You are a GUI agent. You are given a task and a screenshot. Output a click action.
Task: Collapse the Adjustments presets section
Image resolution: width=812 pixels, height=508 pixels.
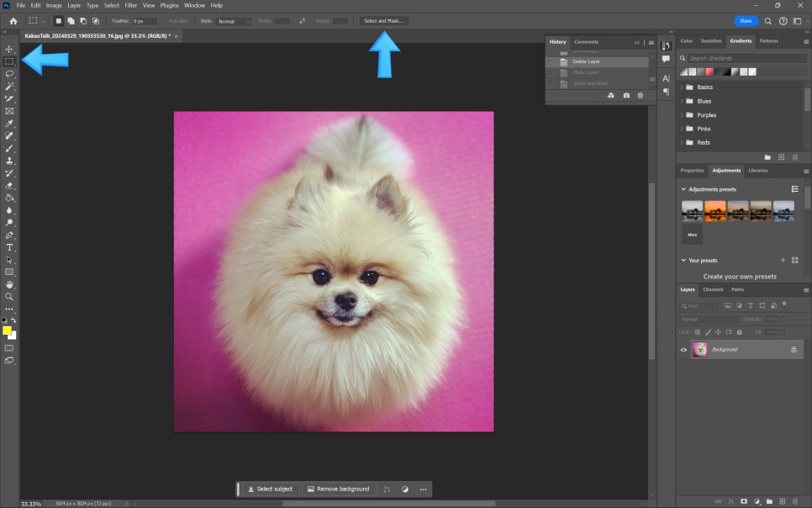click(683, 189)
